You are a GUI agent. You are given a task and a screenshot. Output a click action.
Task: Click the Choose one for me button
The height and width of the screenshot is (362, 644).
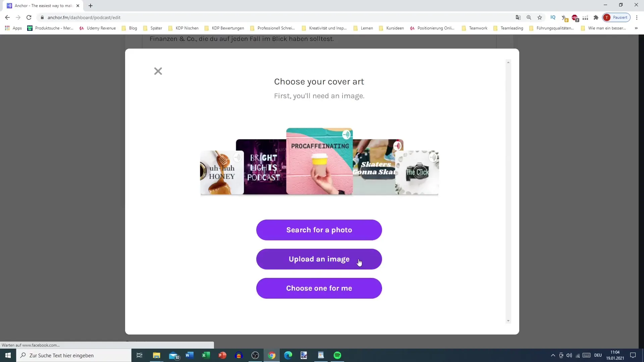[x=319, y=288]
